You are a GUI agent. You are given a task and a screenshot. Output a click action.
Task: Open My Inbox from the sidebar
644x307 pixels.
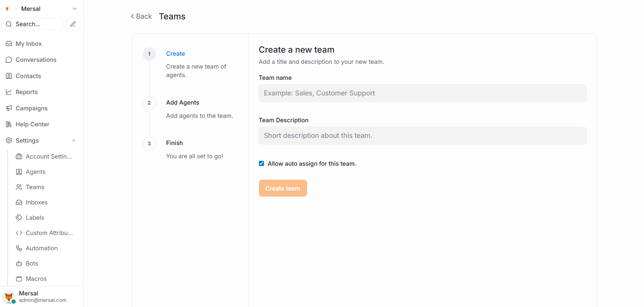point(29,43)
